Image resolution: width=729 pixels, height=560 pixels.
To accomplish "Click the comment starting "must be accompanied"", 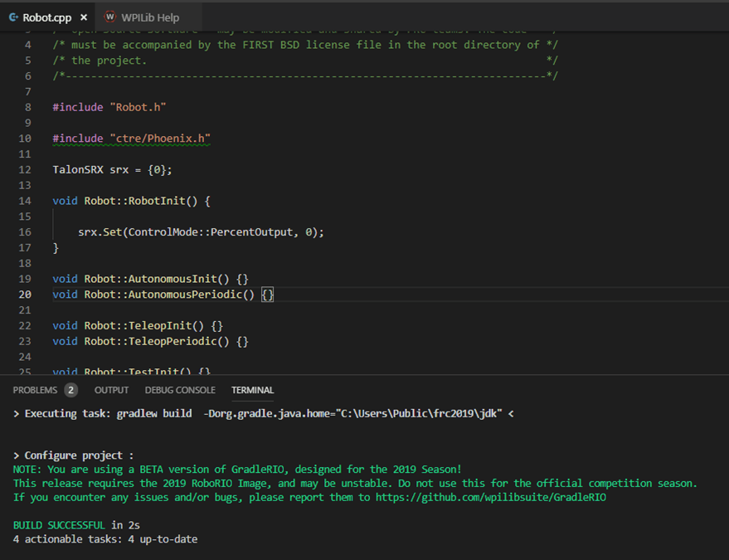I will [x=305, y=45].
